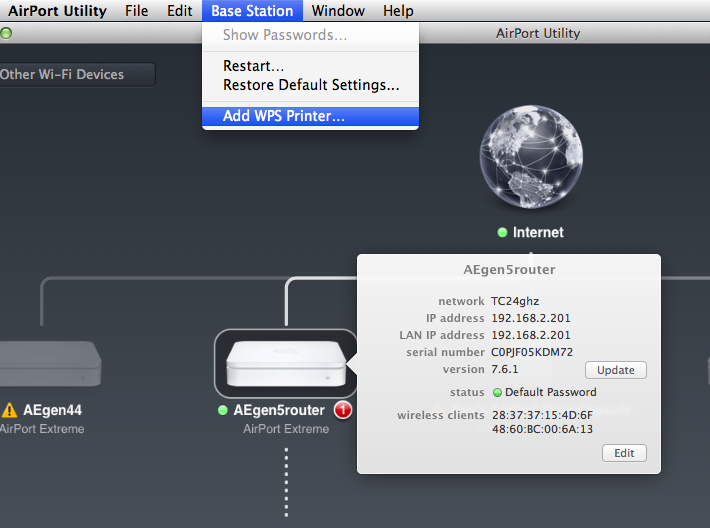710x528 pixels.
Task: Click the AEgen44 device label
Action: [53, 410]
